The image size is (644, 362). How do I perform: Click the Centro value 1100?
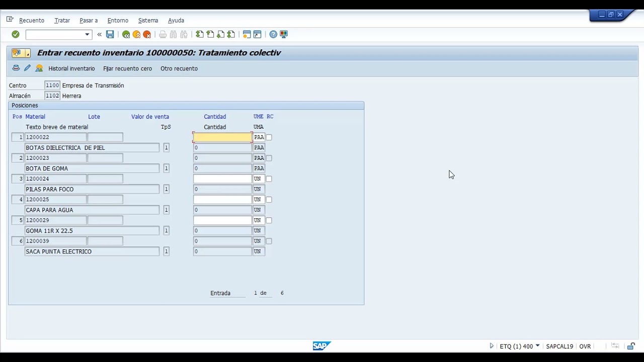click(52, 85)
